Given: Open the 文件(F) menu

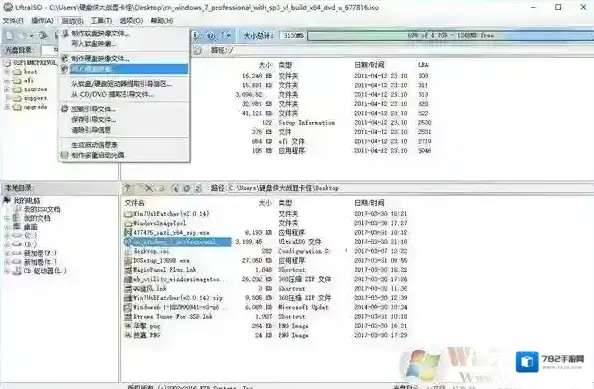Looking at the screenshot, I should pos(13,20).
